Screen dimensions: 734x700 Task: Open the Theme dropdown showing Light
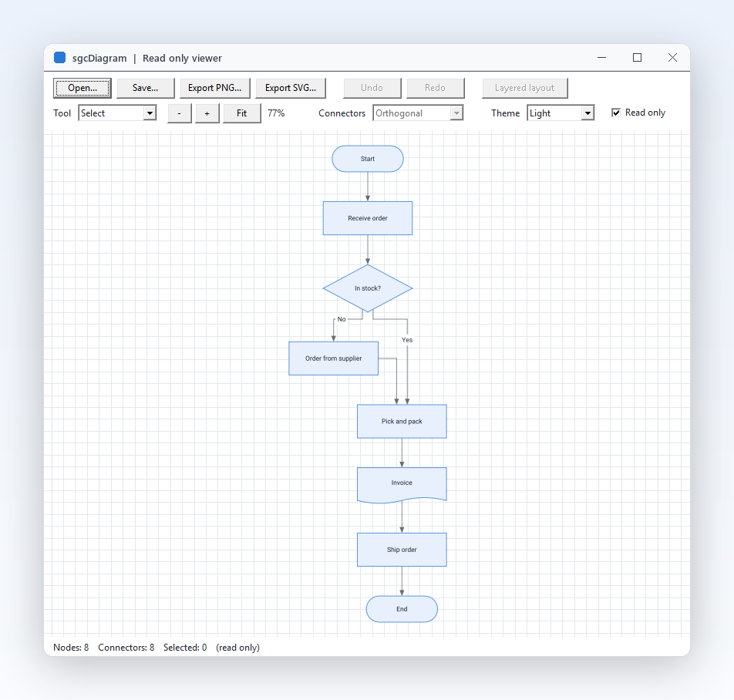tap(561, 113)
